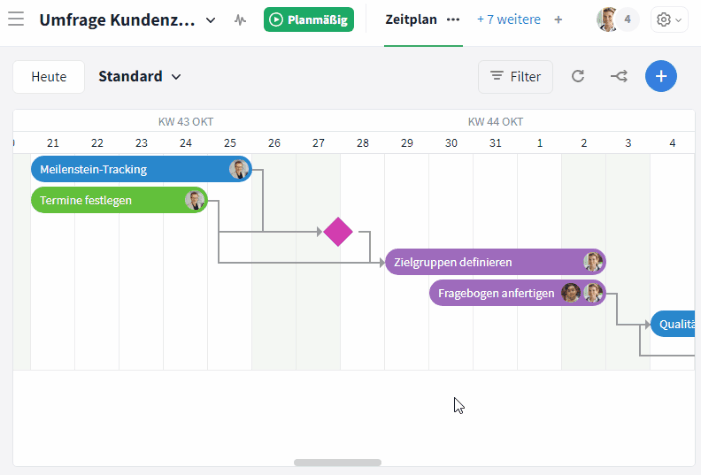
Task: Open the Meilenstein-Tracking task bar
Action: (x=141, y=169)
